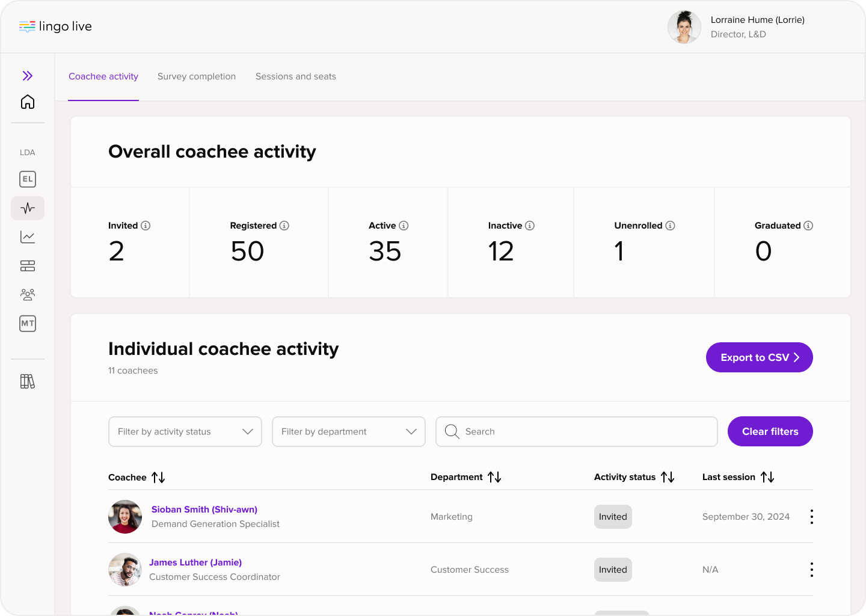
Task: Open the people group icon in sidebar
Action: [28, 295]
